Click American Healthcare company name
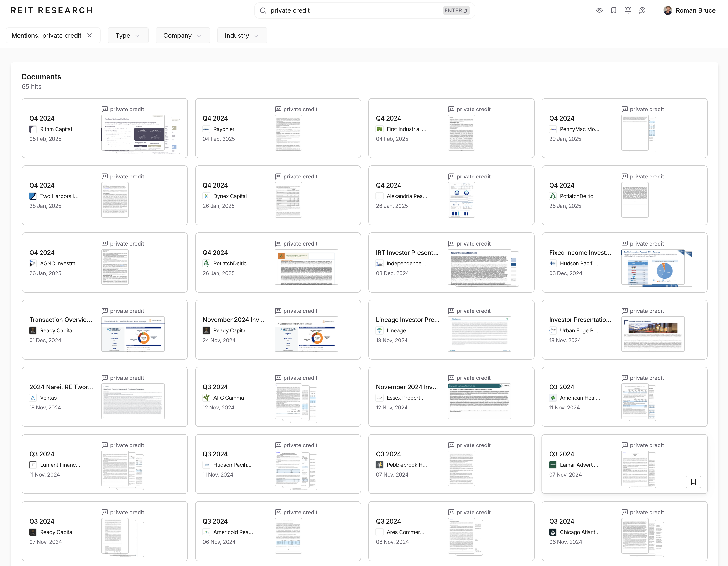The image size is (728, 566). tap(580, 398)
